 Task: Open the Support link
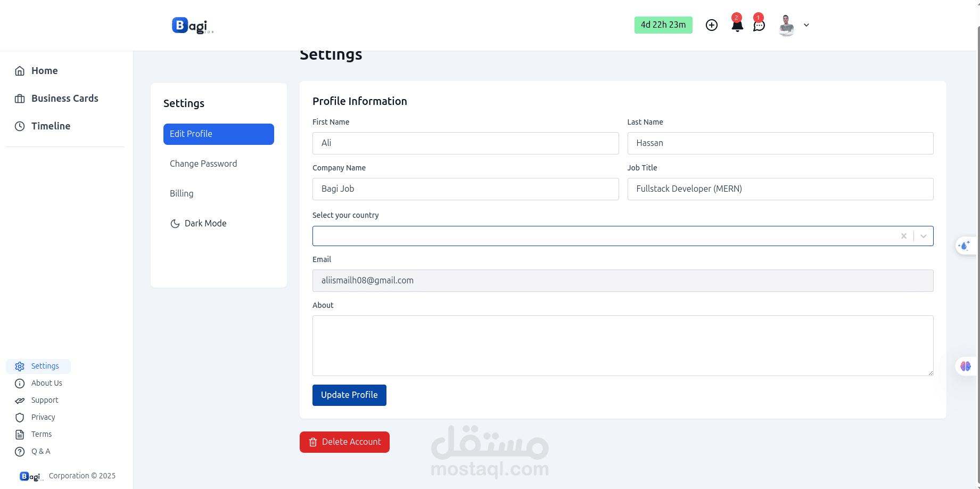coord(45,401)
